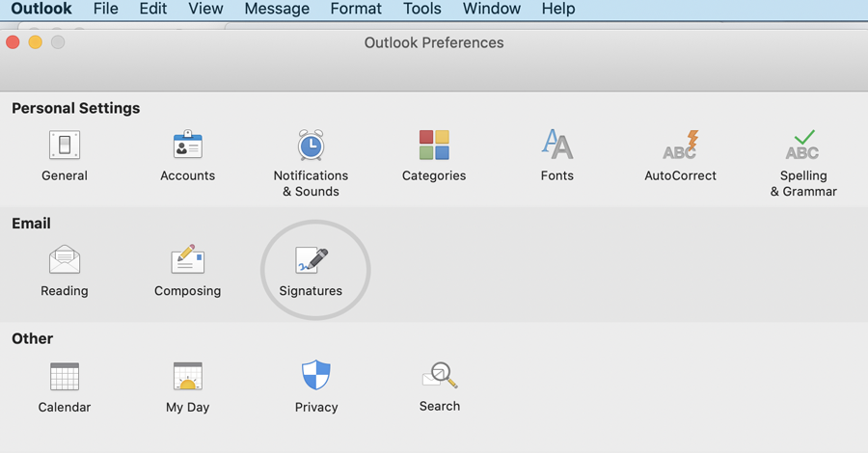Open Fonts preferences icon
The height and width of the screenshot is (453, 868).
(x=556, y=145)
